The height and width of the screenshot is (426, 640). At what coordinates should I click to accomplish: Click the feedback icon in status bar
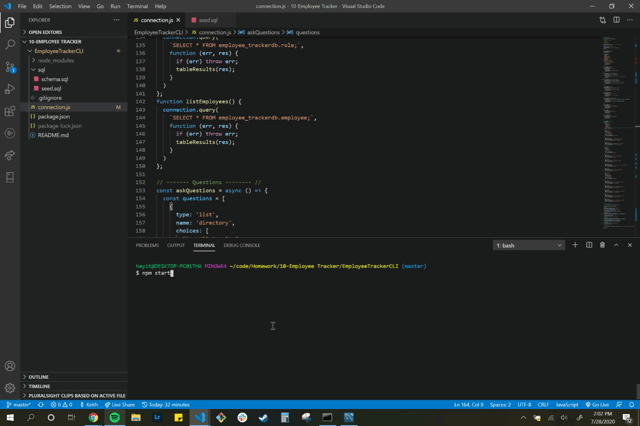click(x=619, y=405)
